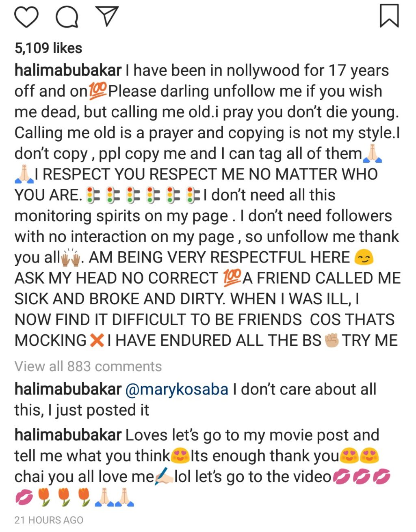Screen dimensions: 416x532
Task: Open @marykosaba mention profile
Action: (x=177, y=390)
